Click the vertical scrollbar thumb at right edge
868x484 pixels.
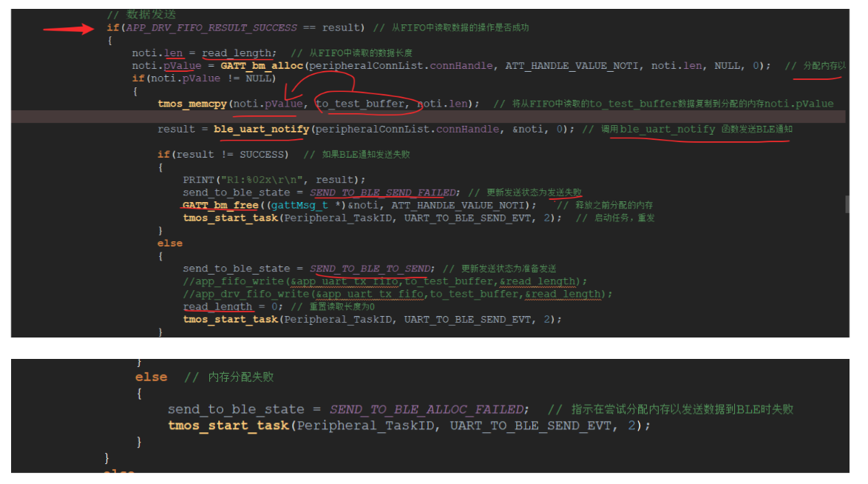pos(847,204)
